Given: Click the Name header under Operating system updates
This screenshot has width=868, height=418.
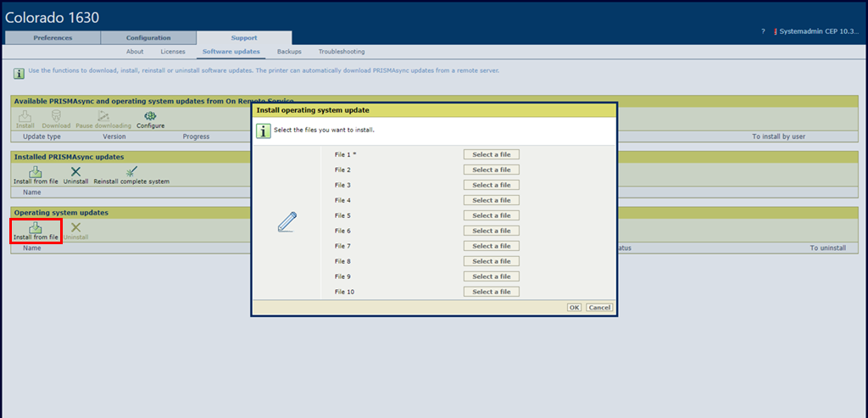Looking at the screenshot, I should click(x=31, y=248).
